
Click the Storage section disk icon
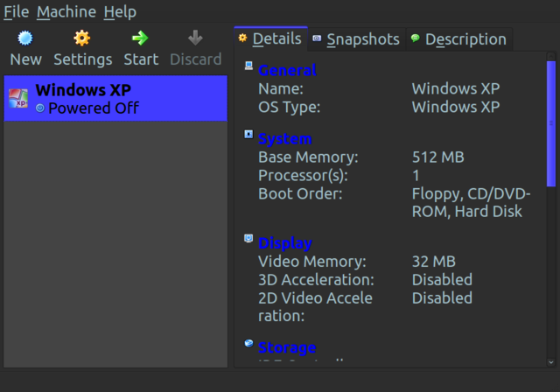[248, 343]
